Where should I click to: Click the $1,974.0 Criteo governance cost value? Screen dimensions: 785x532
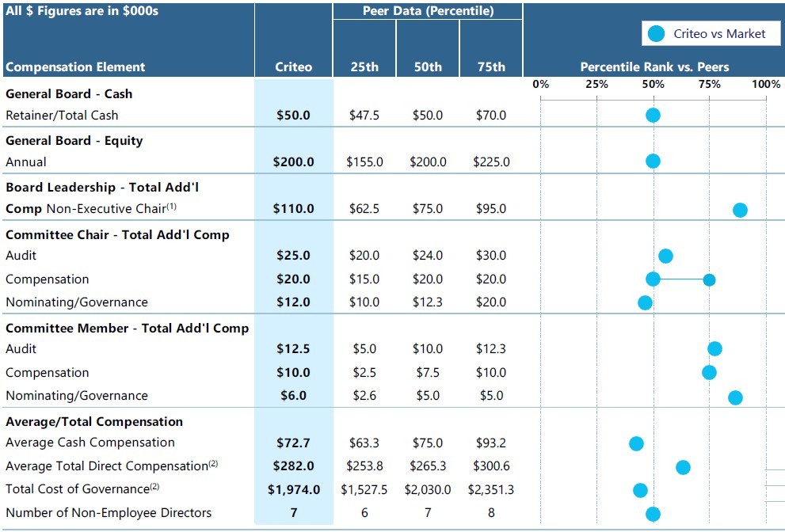(x=293, y=489)
